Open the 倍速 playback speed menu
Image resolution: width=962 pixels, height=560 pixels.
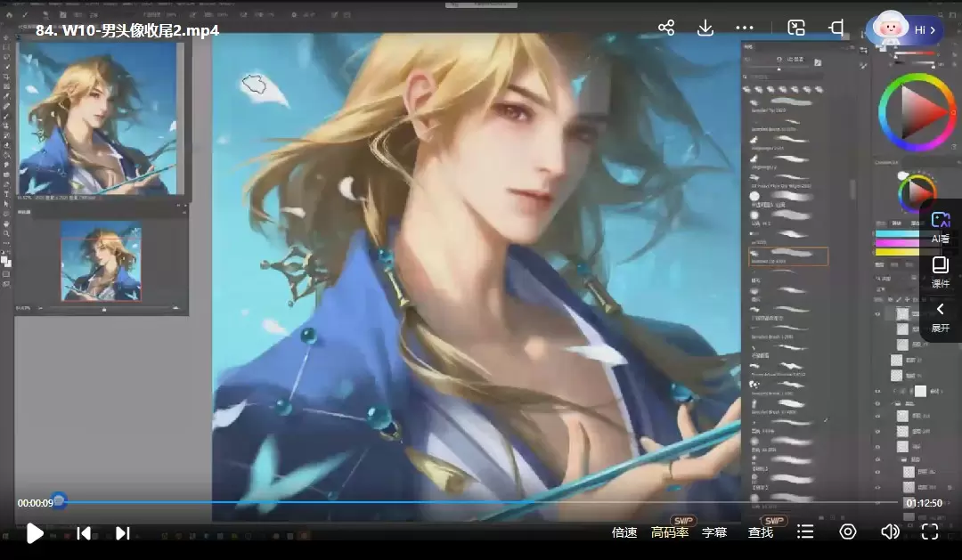tap(624, 532)
